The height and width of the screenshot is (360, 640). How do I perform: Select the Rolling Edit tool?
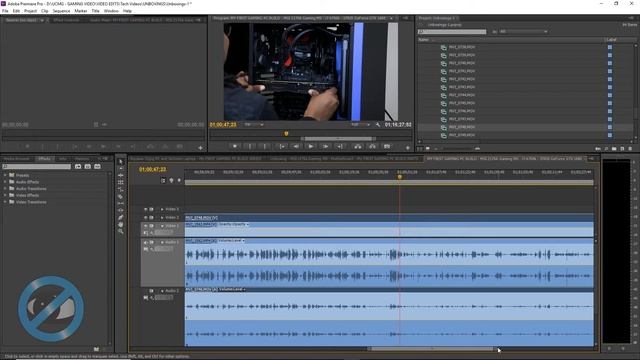[x=120, y=182]
